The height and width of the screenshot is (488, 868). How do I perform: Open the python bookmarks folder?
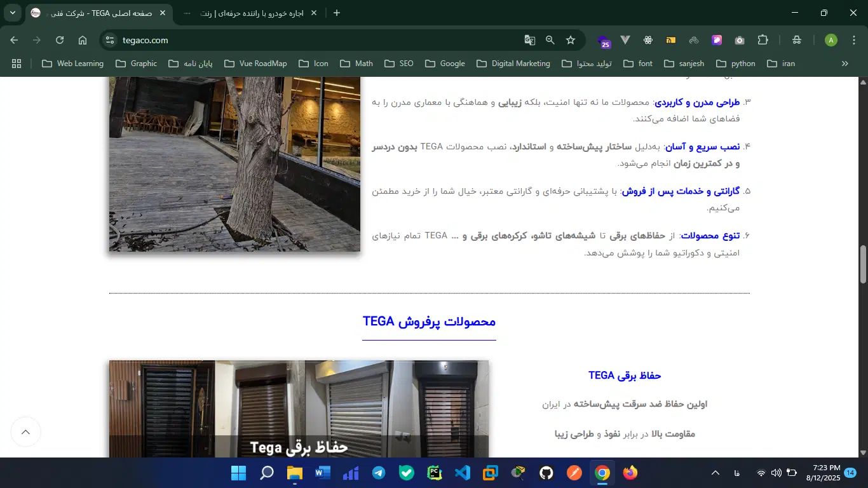[x=736, y=64]
